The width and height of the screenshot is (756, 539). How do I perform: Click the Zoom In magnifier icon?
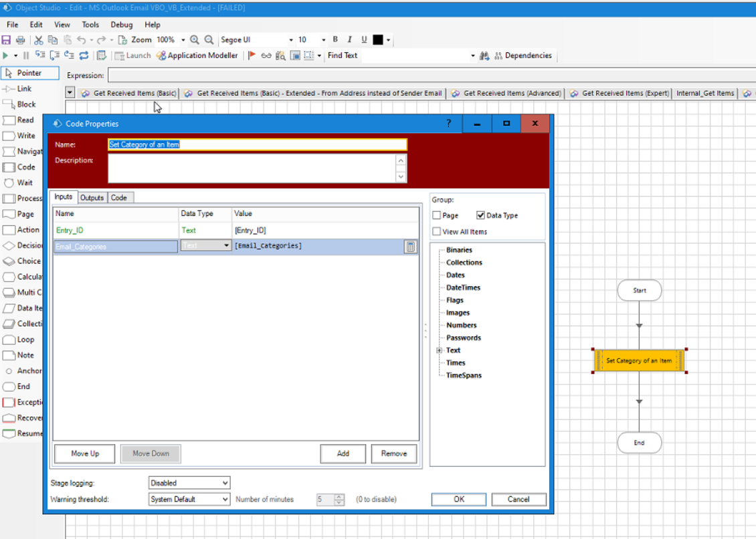click(x=195, y=39)
